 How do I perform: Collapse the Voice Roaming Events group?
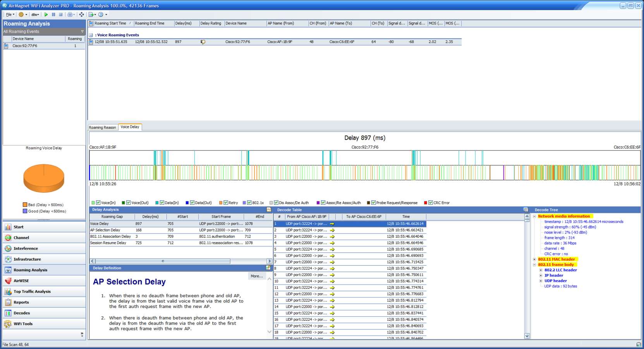(91, 35)
